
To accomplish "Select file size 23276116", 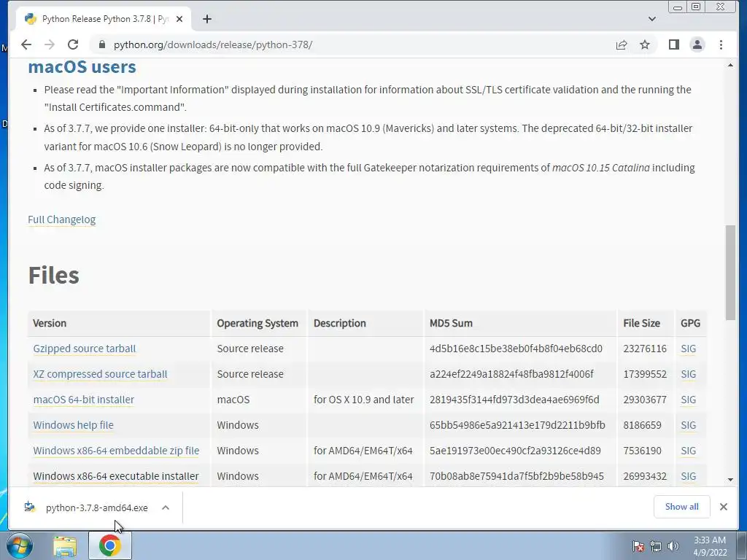I will (x=645, y=349).
